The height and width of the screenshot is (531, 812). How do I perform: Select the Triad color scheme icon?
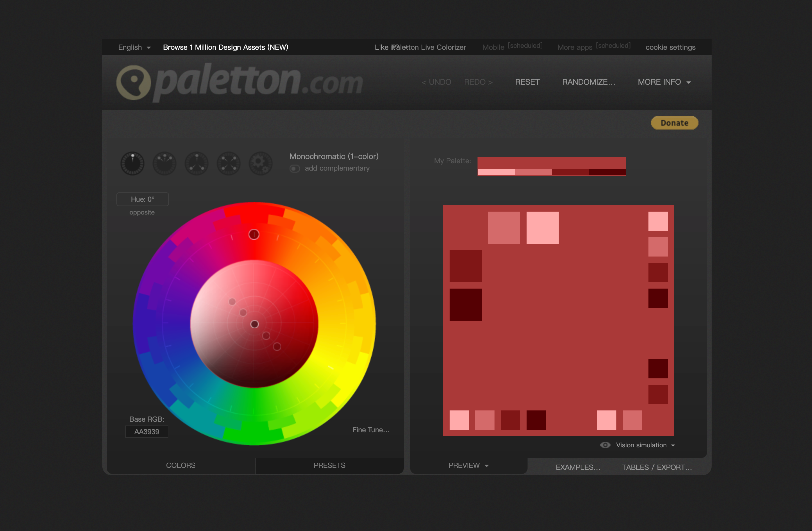pos(197,163)
